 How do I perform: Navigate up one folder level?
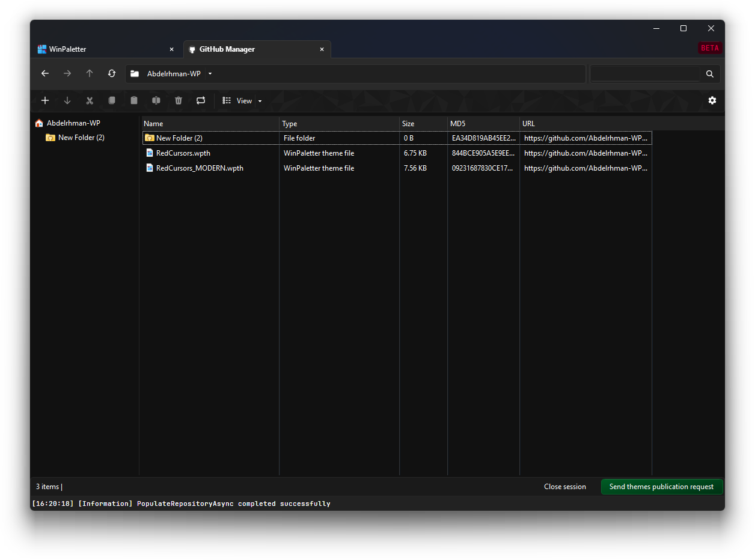(90, 73)
